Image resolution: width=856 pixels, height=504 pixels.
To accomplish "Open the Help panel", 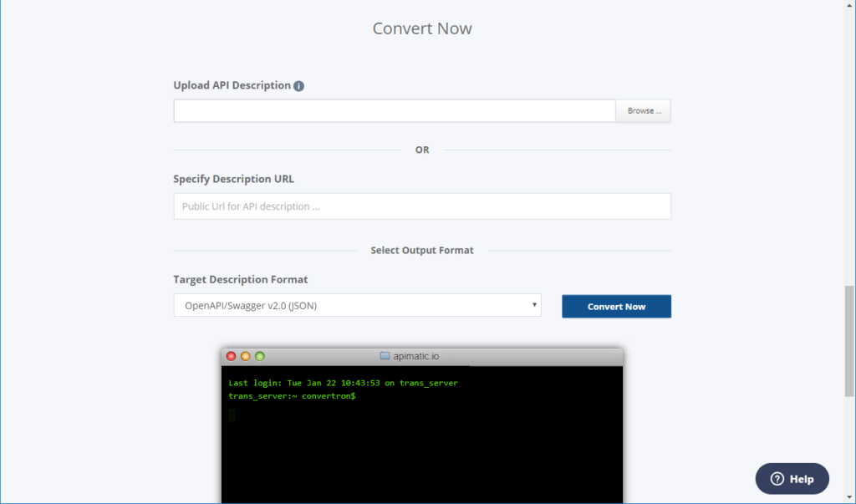I will [792, 479].
